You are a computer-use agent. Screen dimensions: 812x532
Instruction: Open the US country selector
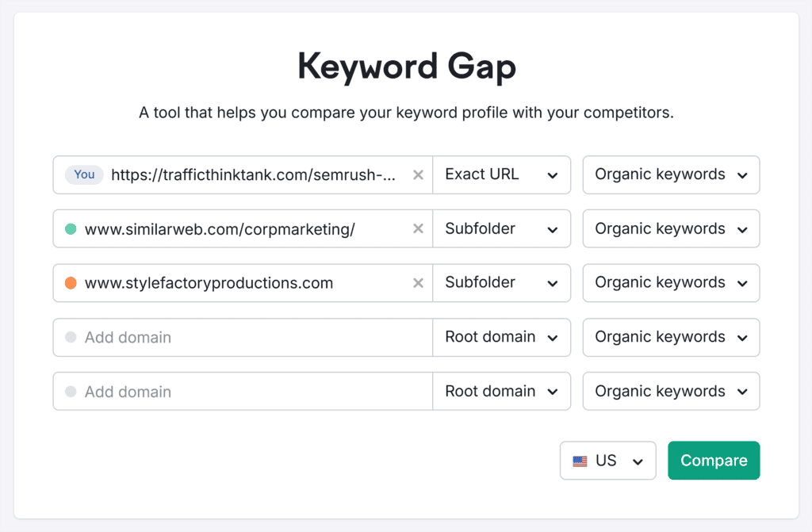[x=607, y=461]
